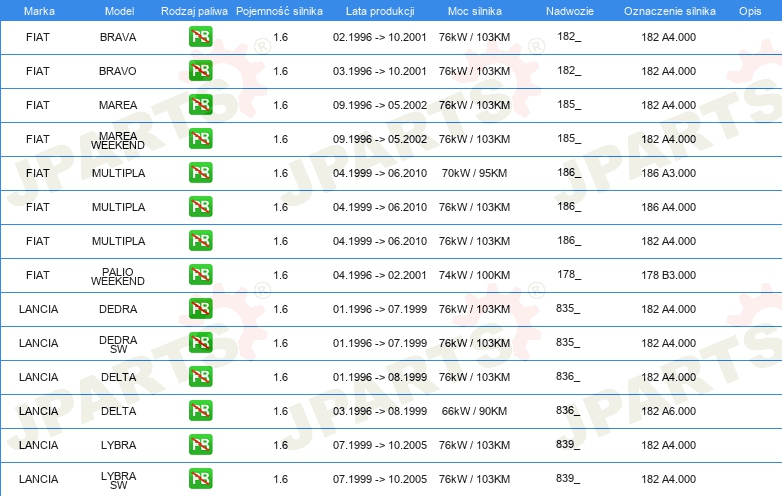Viewport: 782px width, 496px height.
Task: Select the BRAVO model cell
Action: (x=118, y=71)
